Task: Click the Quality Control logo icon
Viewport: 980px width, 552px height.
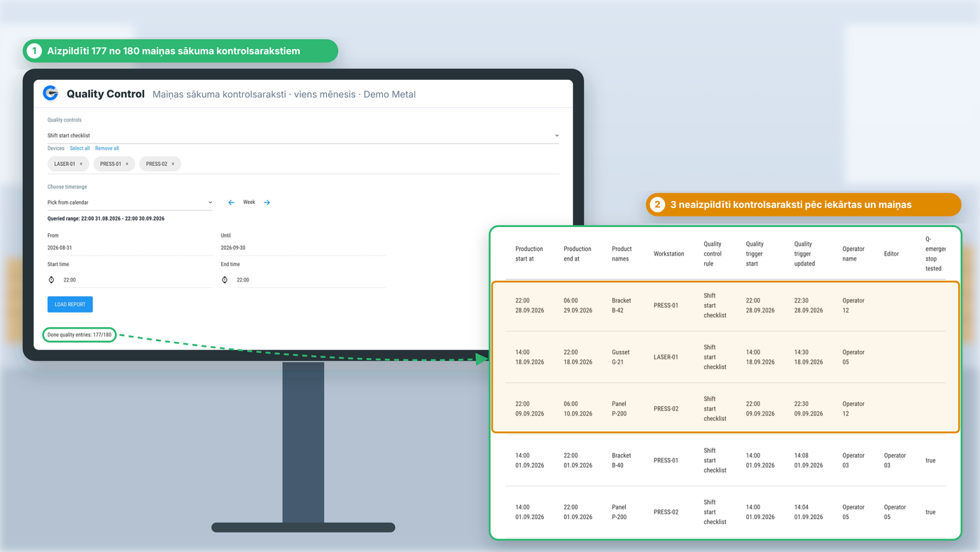Action: [50, 93]
